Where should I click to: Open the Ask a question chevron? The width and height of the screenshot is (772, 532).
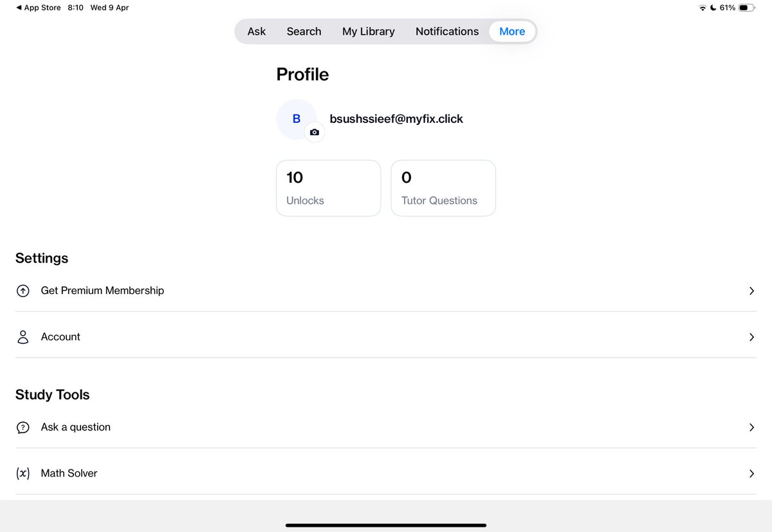(751, 427)
